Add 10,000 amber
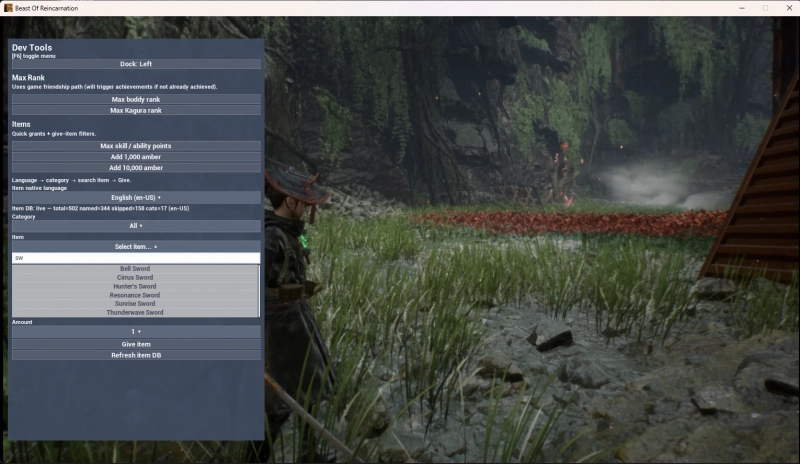 136,167
